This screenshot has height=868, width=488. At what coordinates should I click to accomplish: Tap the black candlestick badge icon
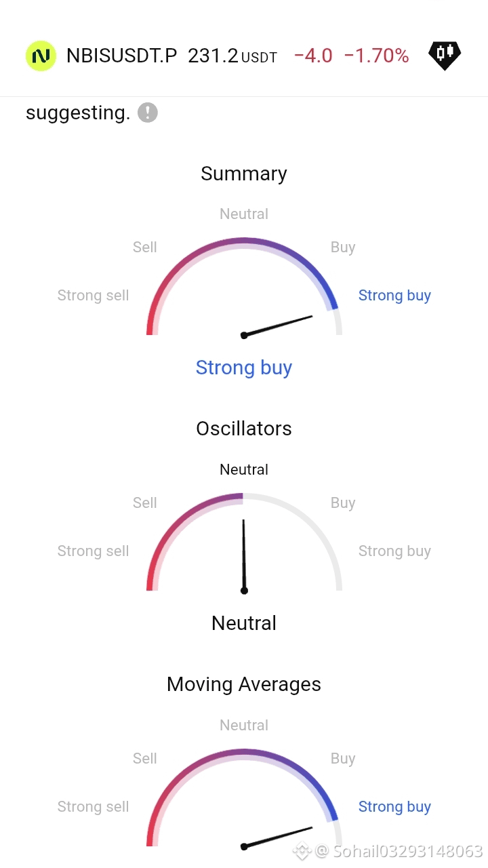[445, 56]
